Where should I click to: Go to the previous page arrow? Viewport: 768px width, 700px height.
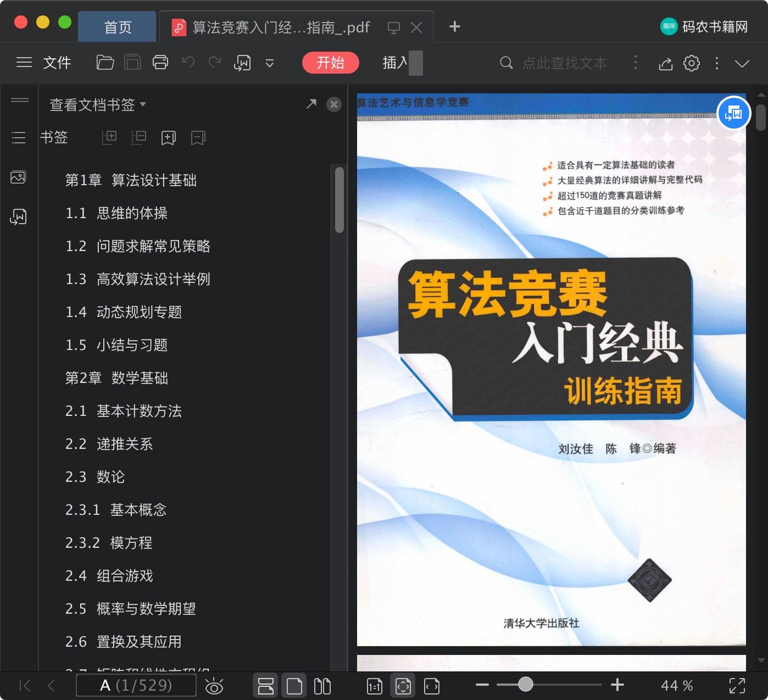(x=52, y=686)
